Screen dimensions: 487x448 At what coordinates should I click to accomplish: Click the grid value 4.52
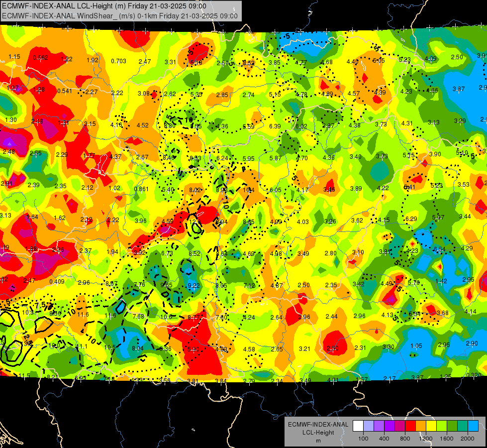click(x=143, y=125)
